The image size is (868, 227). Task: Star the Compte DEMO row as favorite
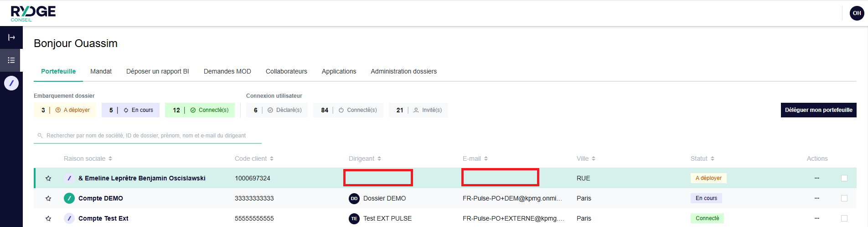point(48,198)
